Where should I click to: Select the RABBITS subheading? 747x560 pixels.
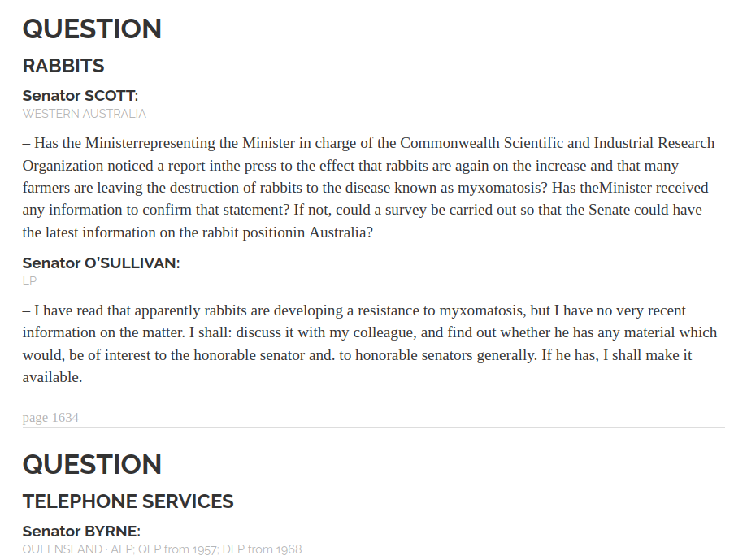tap(63, 66)
